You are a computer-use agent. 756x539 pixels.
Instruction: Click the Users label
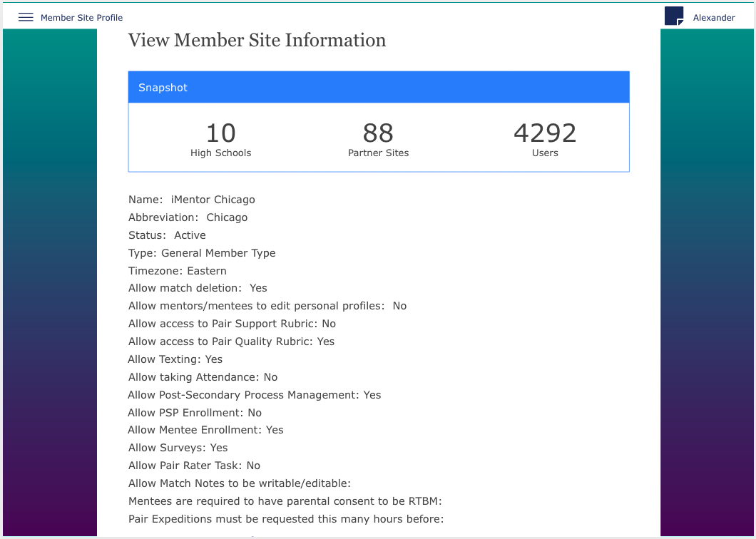(545, 153)
